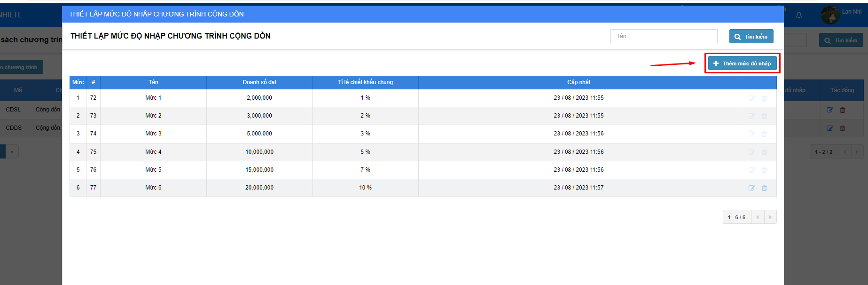Screen dimensions: 868x285
Task: Select the Mức 3 row name cell
Action: pyautogui.click(x=153, y=134)
